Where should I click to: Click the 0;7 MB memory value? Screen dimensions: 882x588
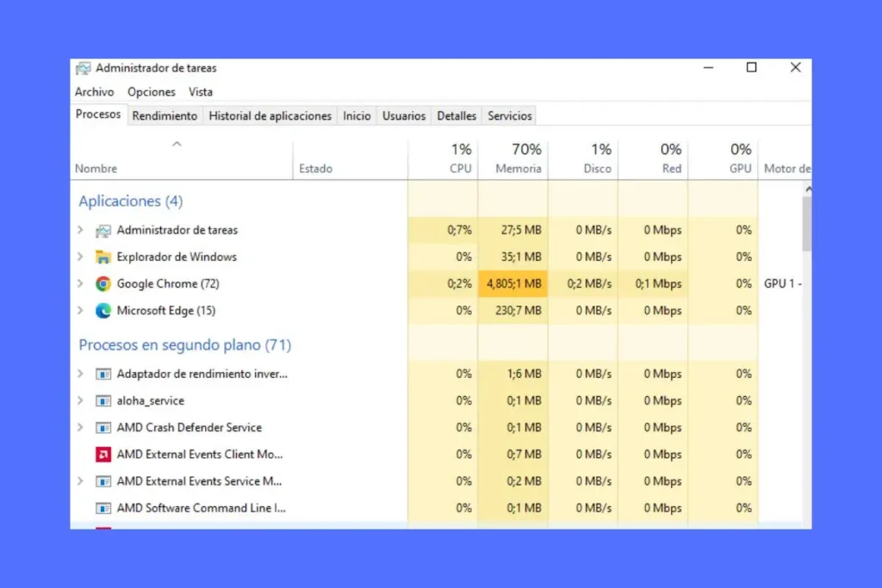coord(524,455)
